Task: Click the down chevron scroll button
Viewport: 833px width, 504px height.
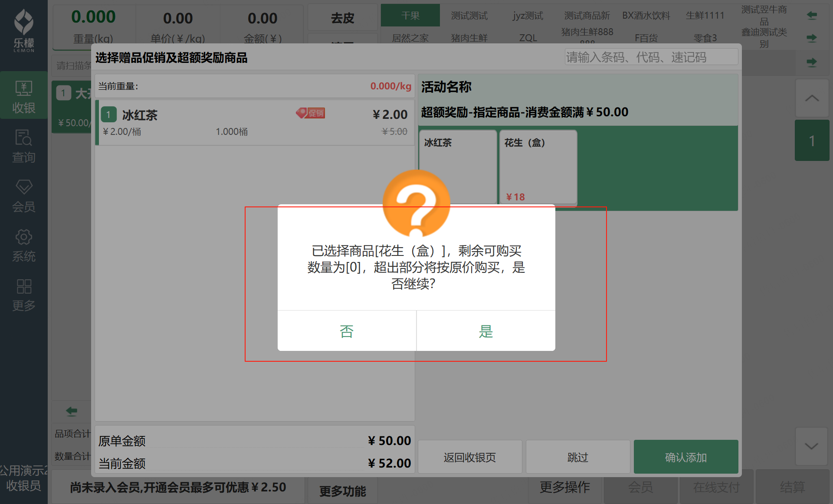Action: 812,446
